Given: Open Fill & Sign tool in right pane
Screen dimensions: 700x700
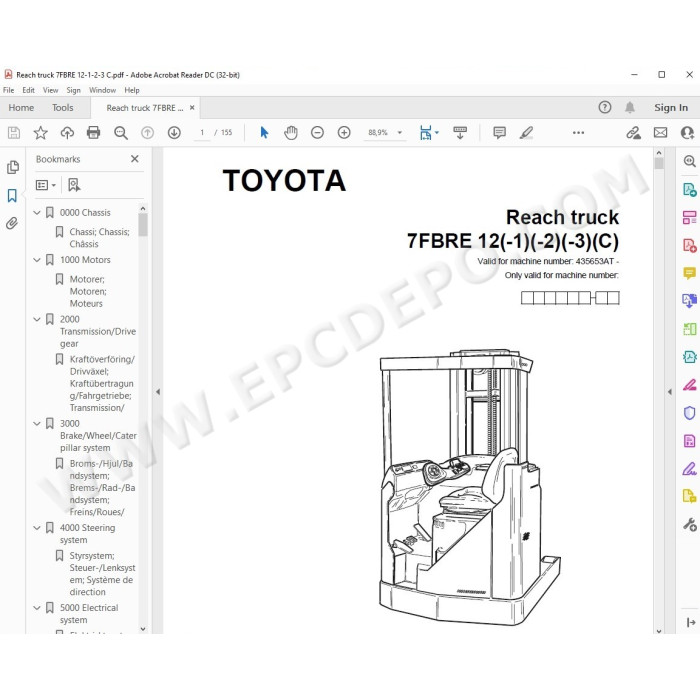Looking at the screenshot, I should point(689,469).
